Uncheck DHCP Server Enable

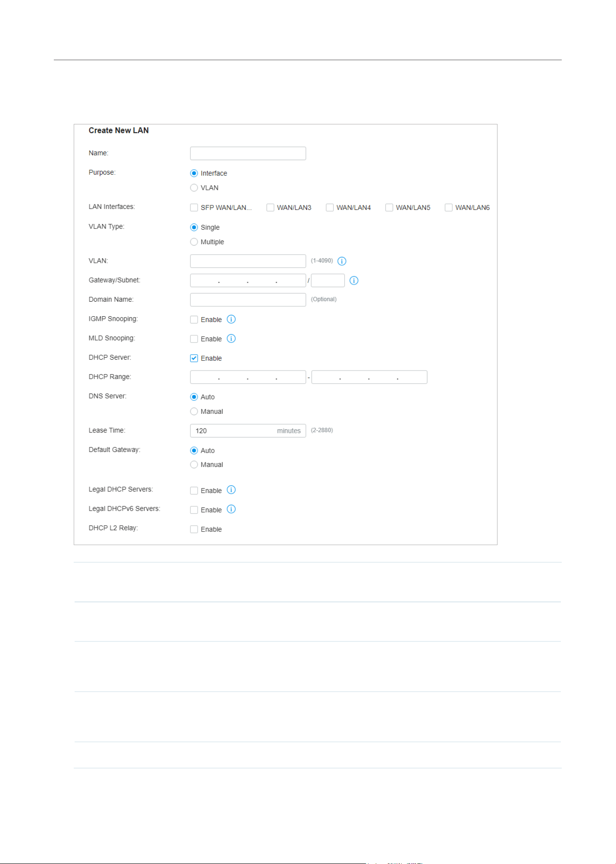pos(194,358)
